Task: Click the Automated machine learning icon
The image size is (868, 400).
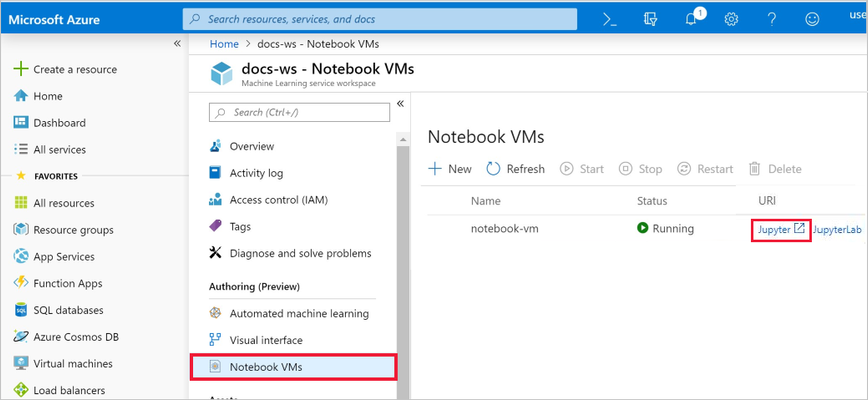Action: click(215, 313)
